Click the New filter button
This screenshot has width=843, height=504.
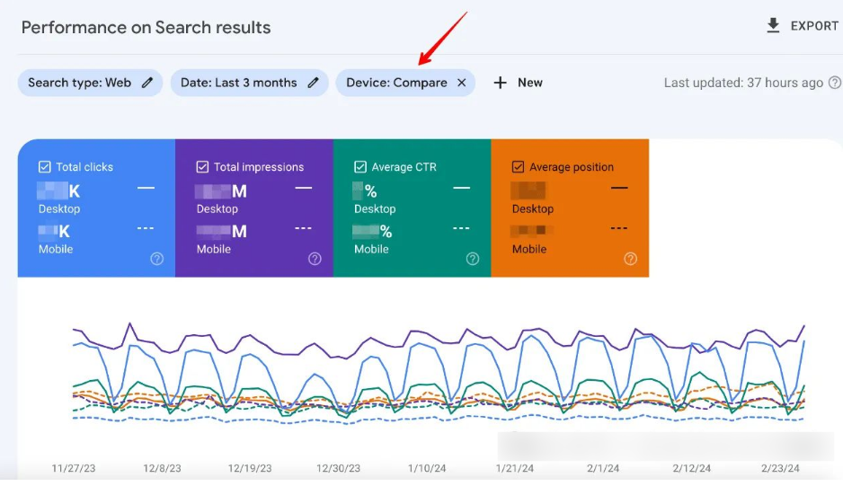[x=529, y=83]
